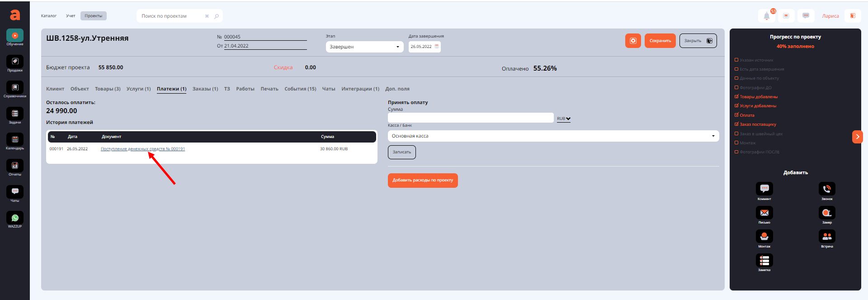The width and height of the screenshot is (868, 300).
Task: Click the notifications bell icon
Action: coord(766,16)
